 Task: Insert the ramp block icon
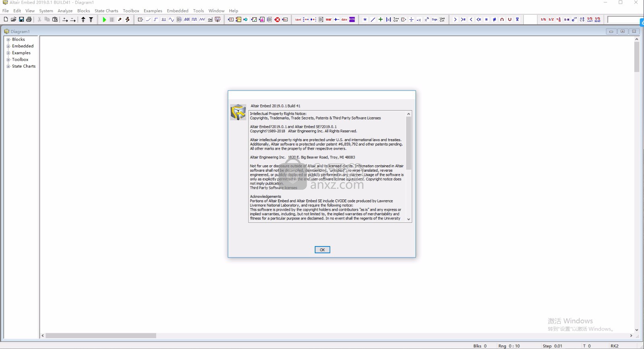[x=148, y=19]
